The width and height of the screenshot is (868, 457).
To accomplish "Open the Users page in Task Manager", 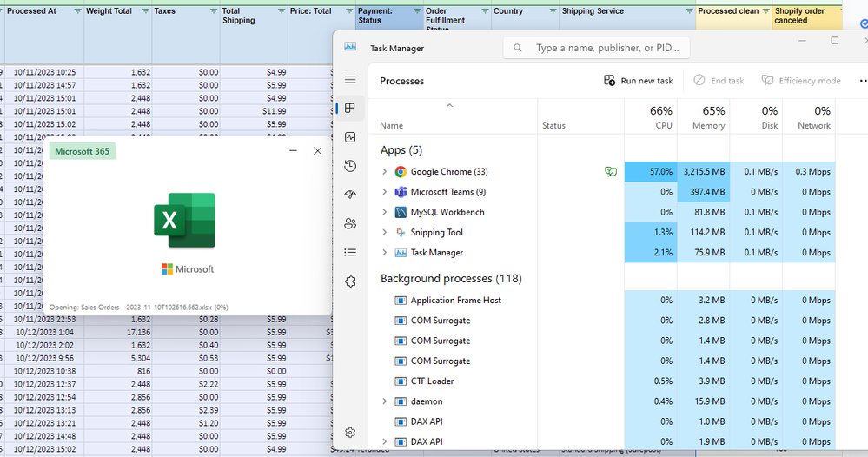I will point(350,223).
